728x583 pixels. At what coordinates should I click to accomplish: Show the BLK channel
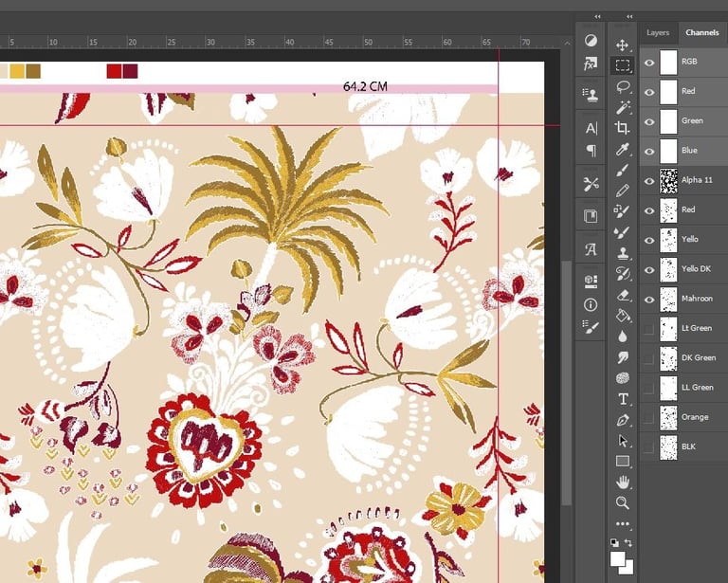[x=649, y=447]
